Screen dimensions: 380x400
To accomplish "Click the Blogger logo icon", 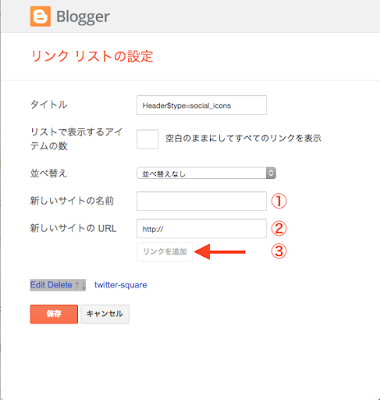I will coord(40,16).
